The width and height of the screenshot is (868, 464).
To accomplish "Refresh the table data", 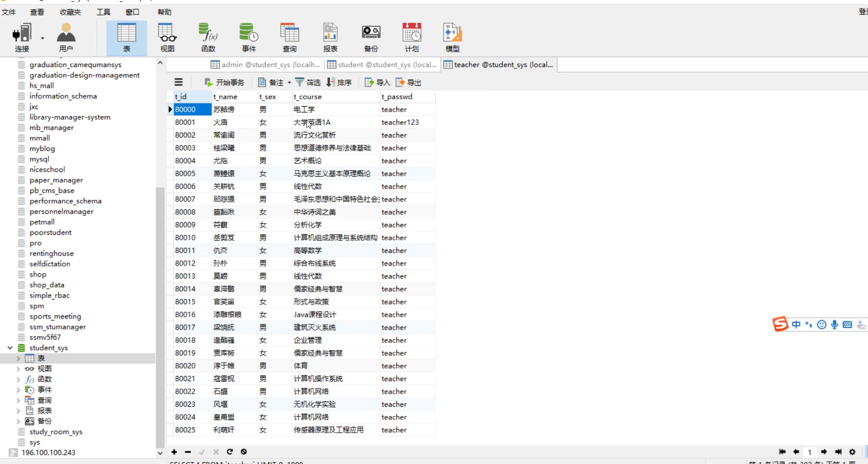I will pos(230,452).
